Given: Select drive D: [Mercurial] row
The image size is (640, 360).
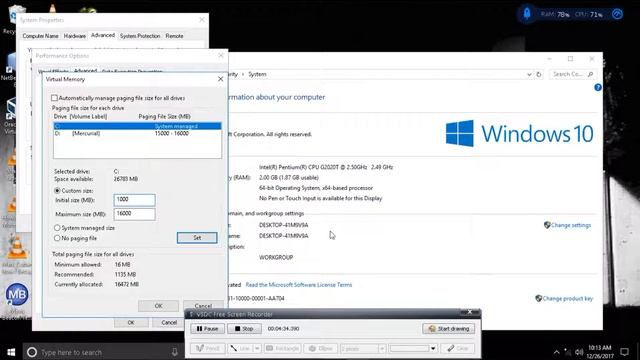Looking at the screenshot, I should coord(138,133).
